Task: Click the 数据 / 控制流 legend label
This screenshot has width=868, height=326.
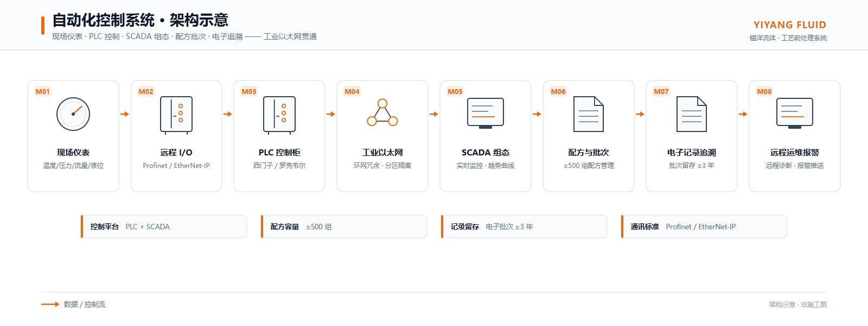Action: [x=85, y=304]
